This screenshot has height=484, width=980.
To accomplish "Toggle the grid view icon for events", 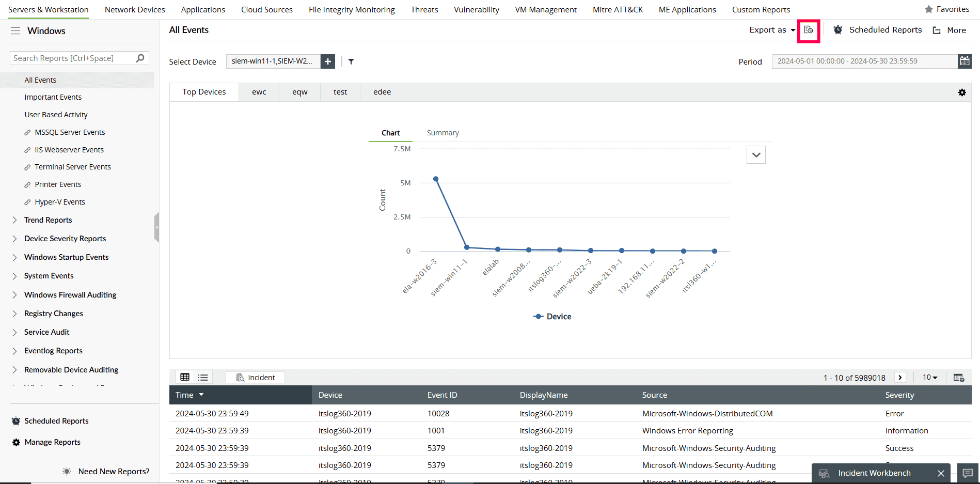I will [x=185, y=377].
